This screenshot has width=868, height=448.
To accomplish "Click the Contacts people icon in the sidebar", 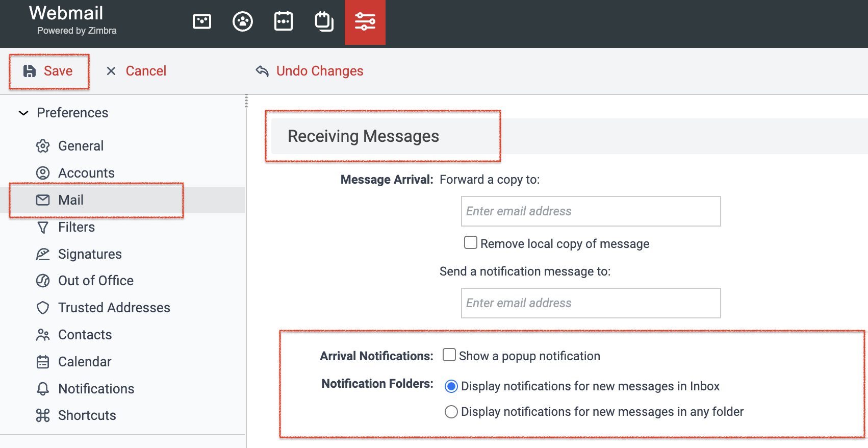I will [43, 335].
